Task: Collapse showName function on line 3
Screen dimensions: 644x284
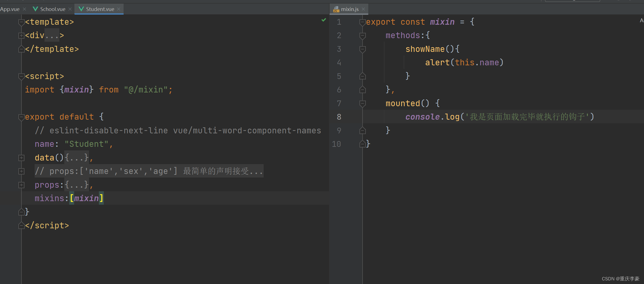Action: (363, 49)
